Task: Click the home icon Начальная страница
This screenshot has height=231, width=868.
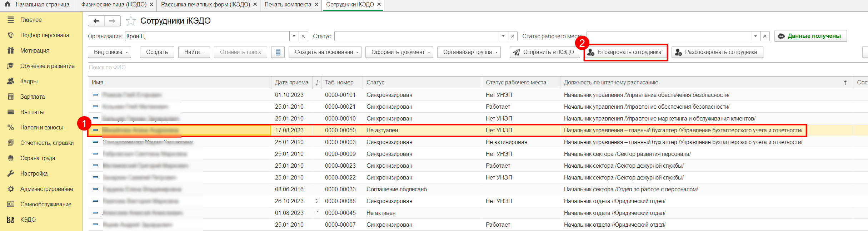Action: click(8, 5)
